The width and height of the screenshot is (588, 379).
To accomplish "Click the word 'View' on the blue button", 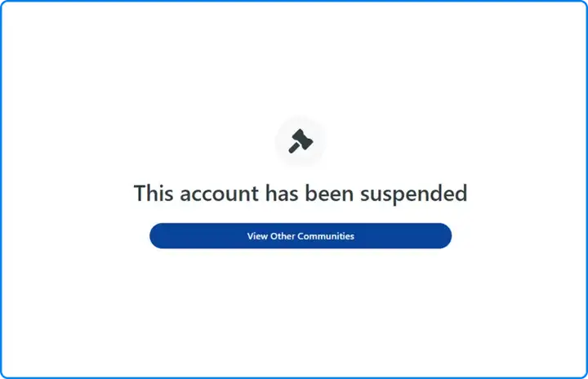I will [x=257, y=236].
